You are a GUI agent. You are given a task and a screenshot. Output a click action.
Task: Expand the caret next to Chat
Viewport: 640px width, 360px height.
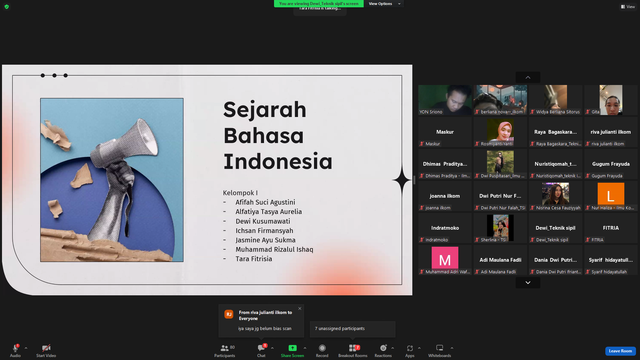pyautogui.click(x=272, y=348)
